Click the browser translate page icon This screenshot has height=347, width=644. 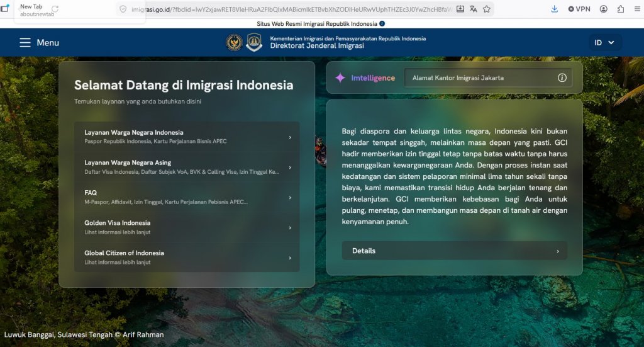(x=473, y=9)
